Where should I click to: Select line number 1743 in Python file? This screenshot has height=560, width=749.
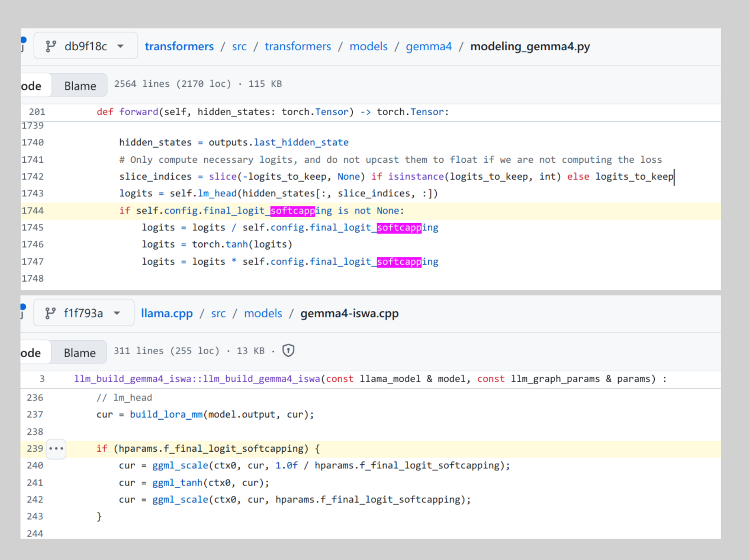pyautogui.click(x=33, y=193)
